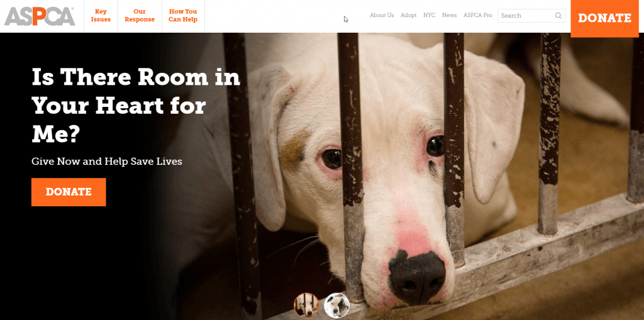Focus the Search text field
The height and width of the screenshot is (320, 644).
[526, 16]
